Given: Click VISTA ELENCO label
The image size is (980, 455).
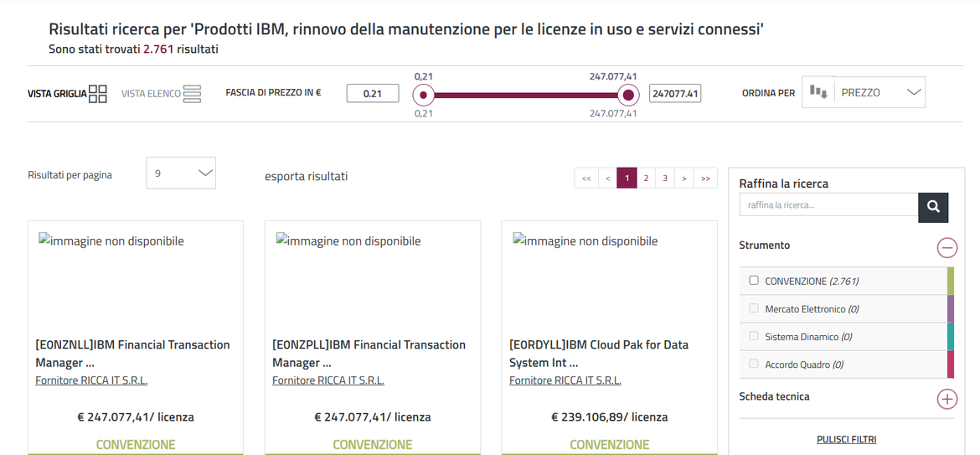Looking at the screenshot, I should [151, 95].
